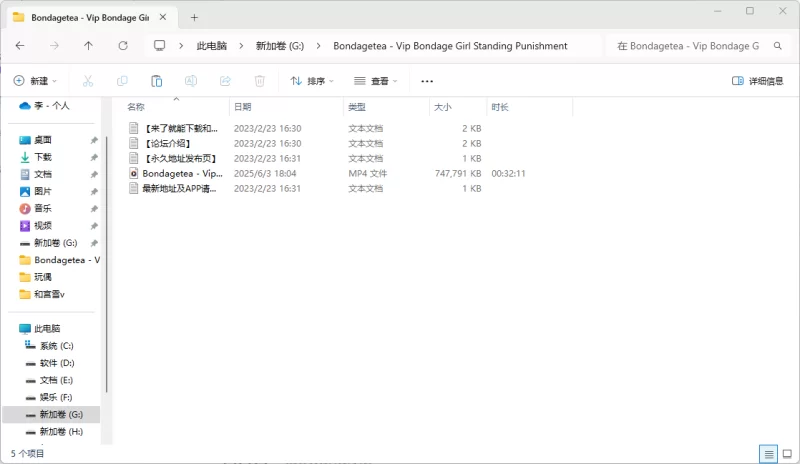This screenshot has width=800, height=464.
Task: Open the 排序 sort dropdown
Action: tap(313, 81)
